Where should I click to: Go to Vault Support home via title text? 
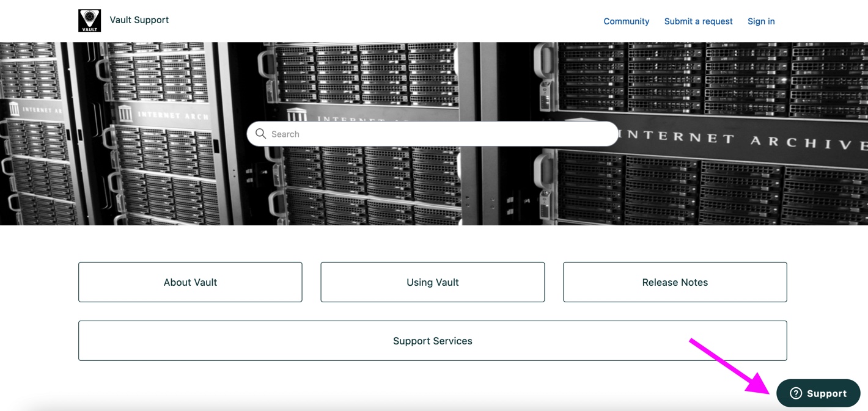[x=139, y=20]
